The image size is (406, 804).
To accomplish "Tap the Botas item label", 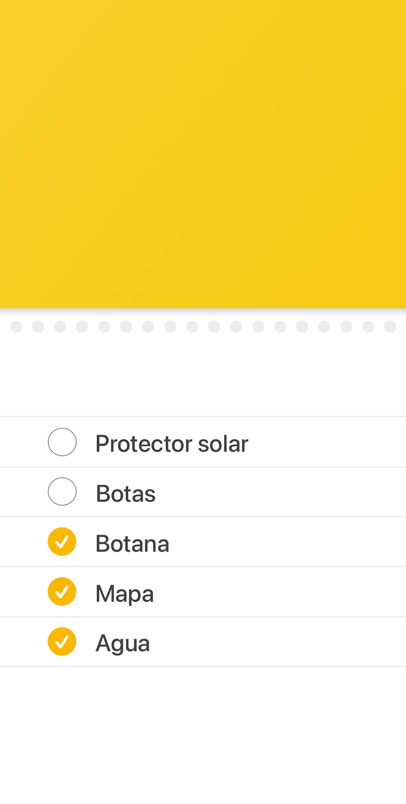I will (126, 493).
